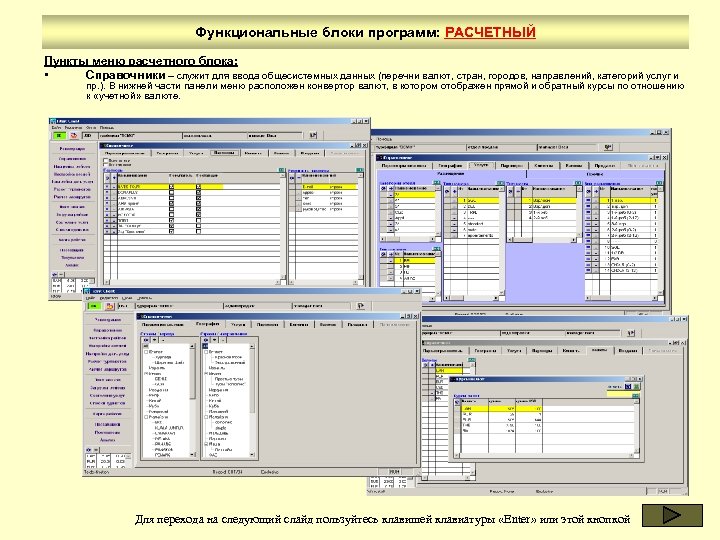
Task: Switch to География tab in the Услуги window
Action: [450, 165]
